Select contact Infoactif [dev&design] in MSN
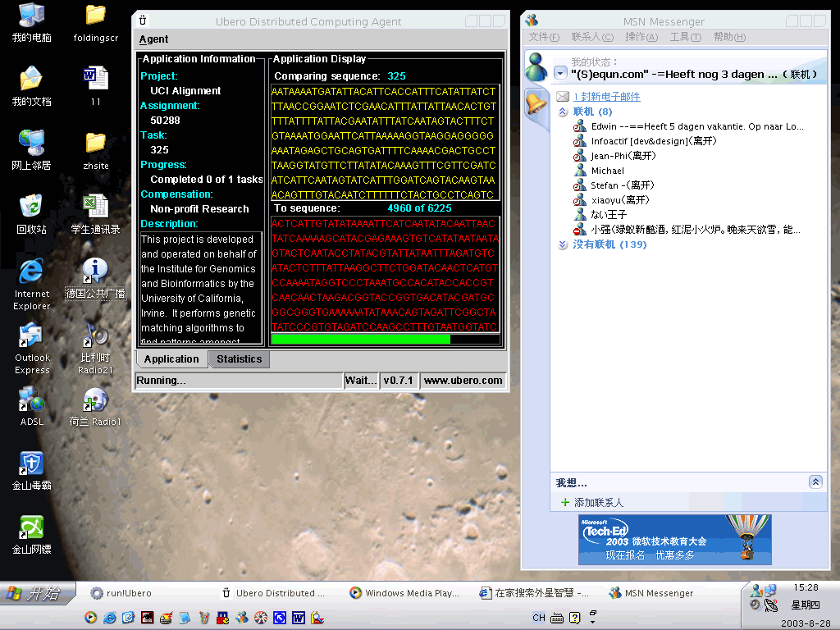Screen dimensions: 840x630 tap(645, 141)
